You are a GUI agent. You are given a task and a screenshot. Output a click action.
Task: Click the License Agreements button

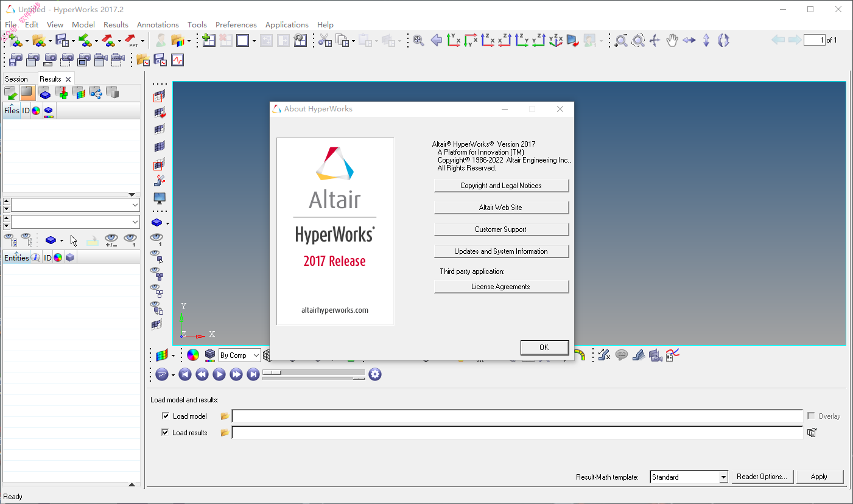501,287
